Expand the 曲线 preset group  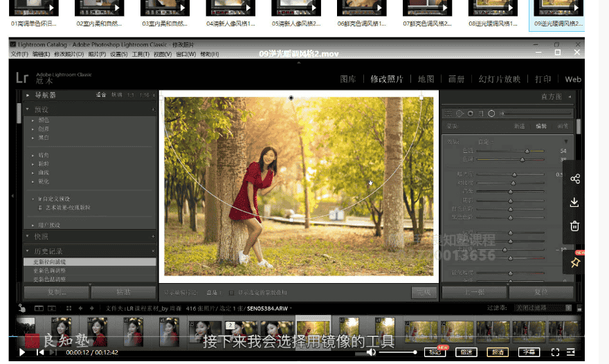(x=33, y=173)
